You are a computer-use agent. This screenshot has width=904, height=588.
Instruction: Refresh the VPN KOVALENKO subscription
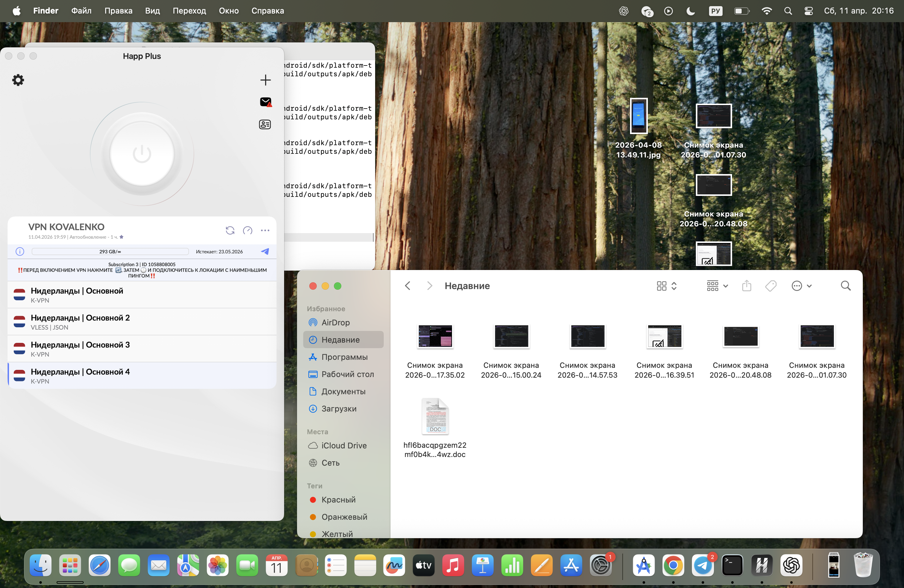(230, 230)
